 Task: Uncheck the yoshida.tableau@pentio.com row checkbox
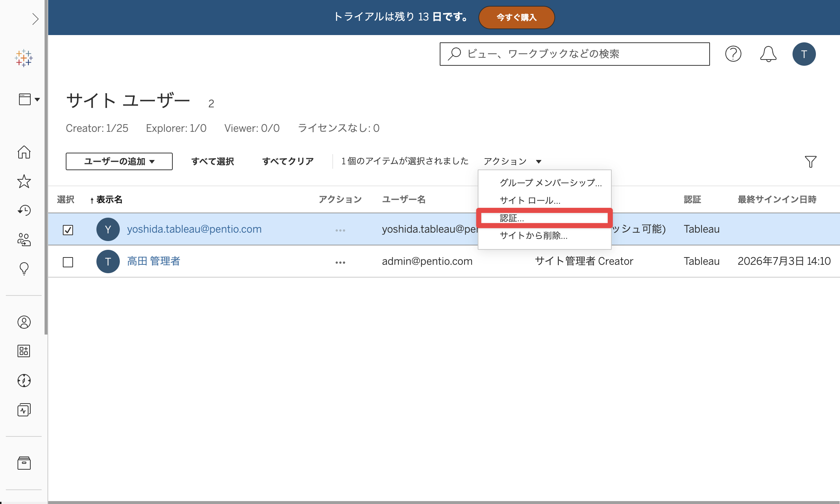coord(68,230)
